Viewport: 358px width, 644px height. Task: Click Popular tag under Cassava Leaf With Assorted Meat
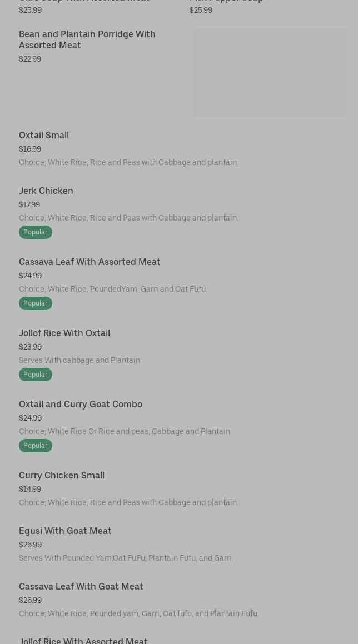(x=36, y=303)
